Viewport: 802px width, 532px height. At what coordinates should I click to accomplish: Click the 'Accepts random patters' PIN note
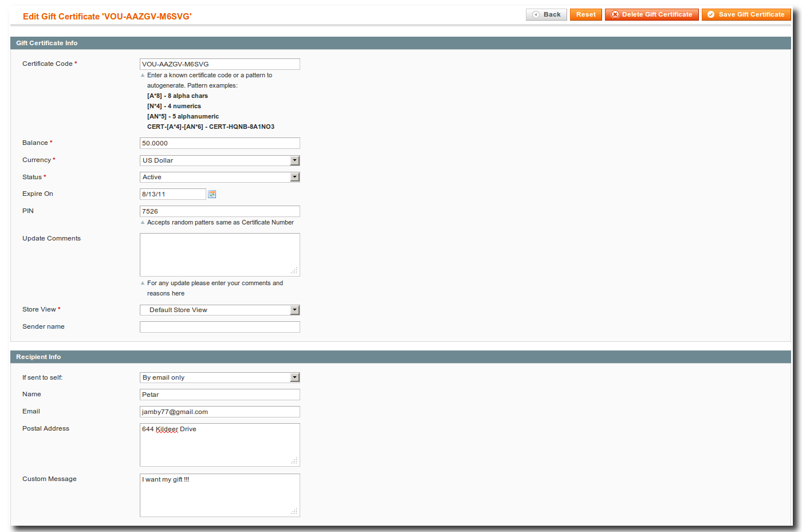pos(221,222)
